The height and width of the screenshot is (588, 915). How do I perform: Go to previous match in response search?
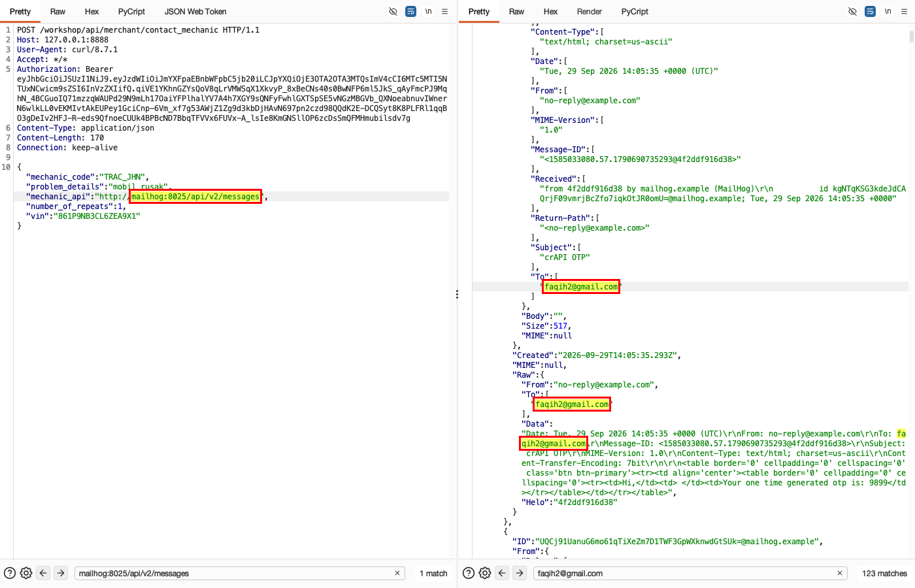(x=502, y=573)
